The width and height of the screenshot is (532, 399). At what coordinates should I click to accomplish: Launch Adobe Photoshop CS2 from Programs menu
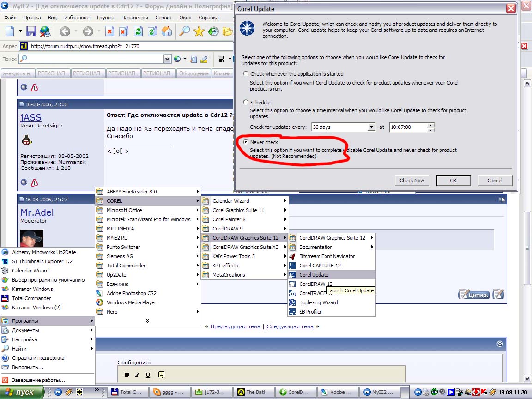pos(148,293)
